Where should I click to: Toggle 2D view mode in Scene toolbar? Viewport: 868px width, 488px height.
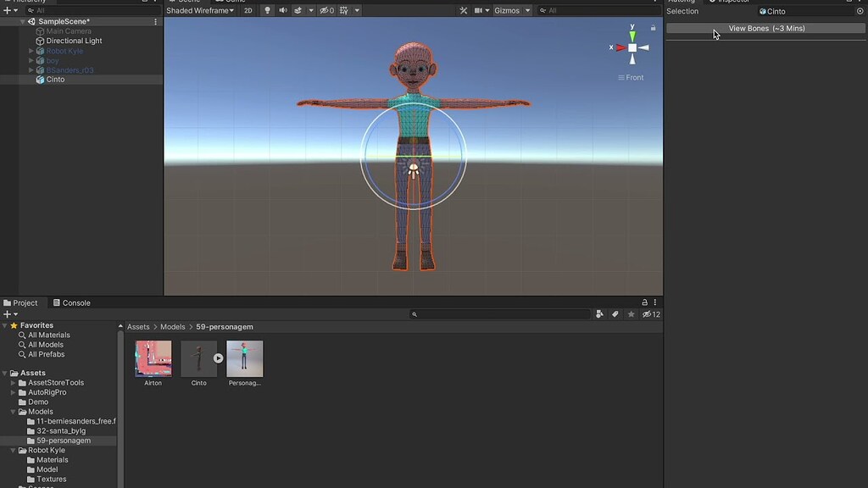pos(248,10)
